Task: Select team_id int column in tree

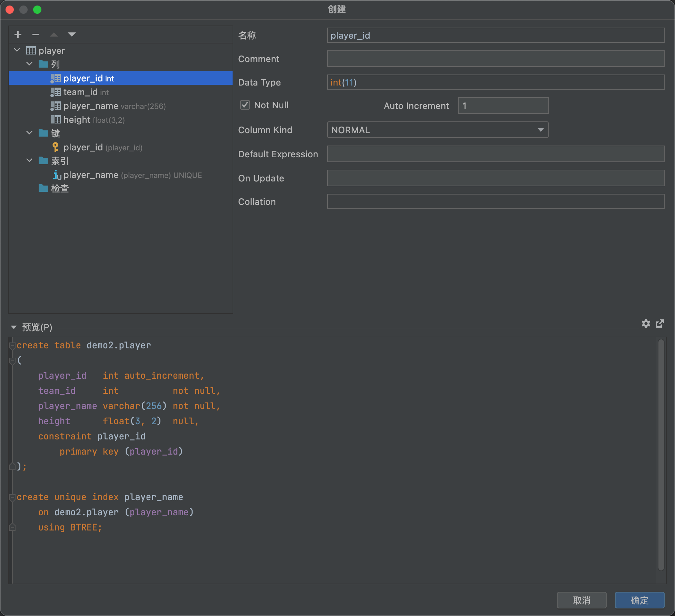Action: click(121, 92)
